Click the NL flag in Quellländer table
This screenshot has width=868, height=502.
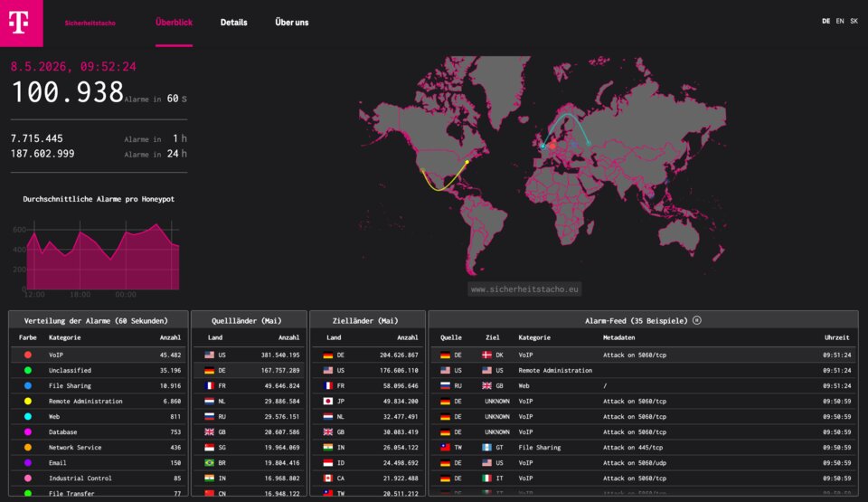coord(209,402)
